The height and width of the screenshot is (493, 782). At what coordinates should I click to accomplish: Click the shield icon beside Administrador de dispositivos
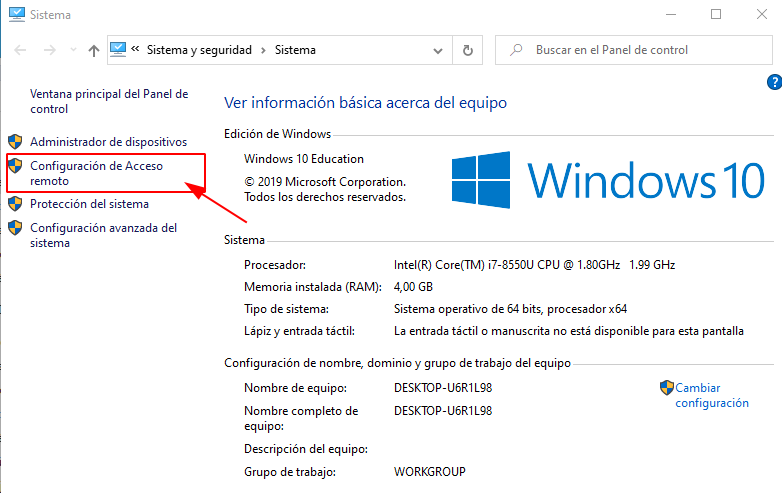pos(15,142)
